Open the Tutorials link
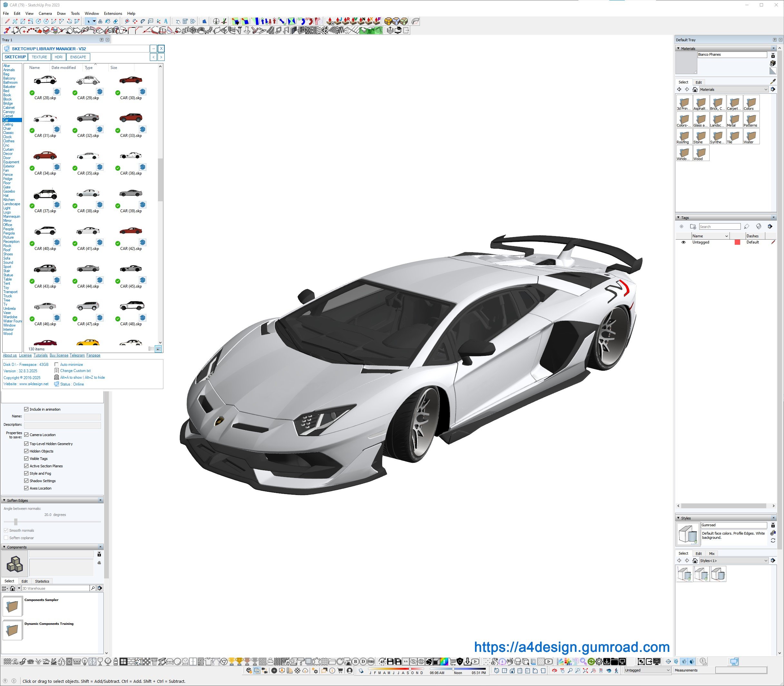 click(40, 355)
